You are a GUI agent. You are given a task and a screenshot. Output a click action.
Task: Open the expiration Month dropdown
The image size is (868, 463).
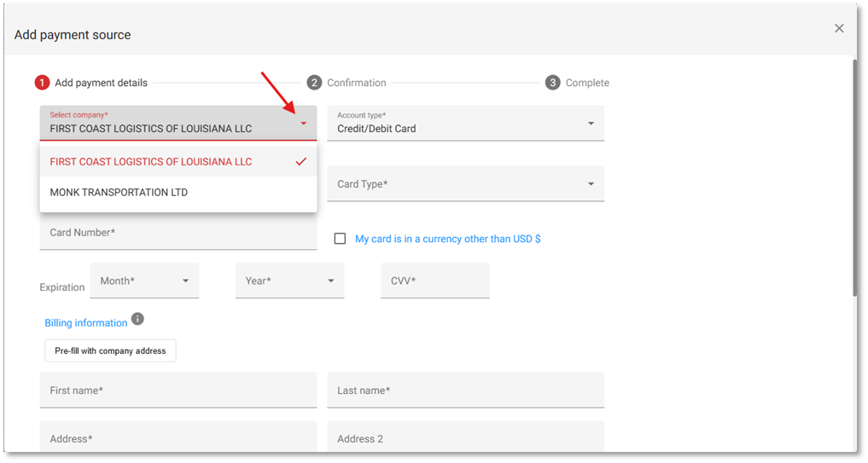pyautogui.click(x=144, y=281)
